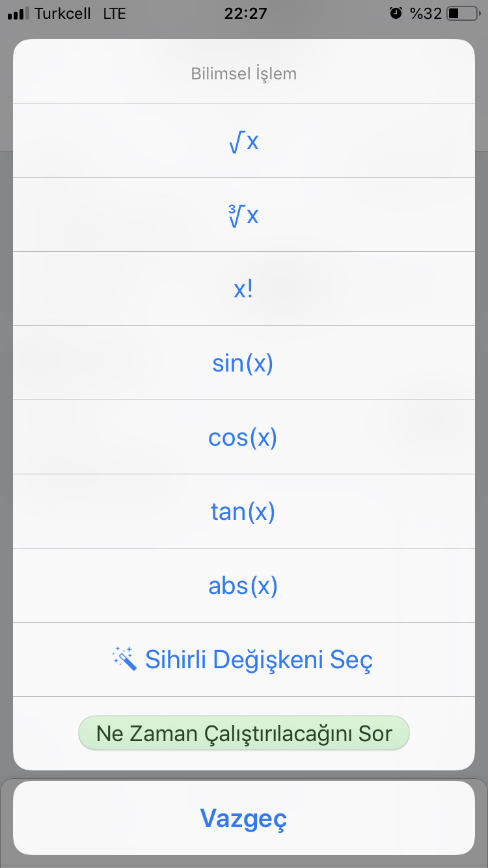Select the square root √x operation
The width and height of the screenshot is (488, 868).
tap(244, 141)
